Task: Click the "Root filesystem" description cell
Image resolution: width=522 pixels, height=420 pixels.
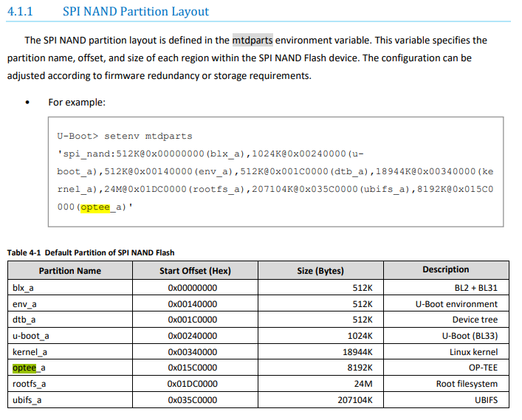Action: click(x=465, y=384)
